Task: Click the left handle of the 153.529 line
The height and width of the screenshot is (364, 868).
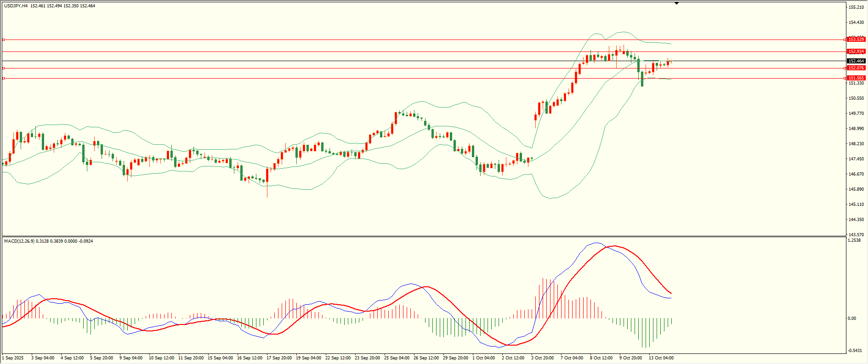Action: pos(3,40)
